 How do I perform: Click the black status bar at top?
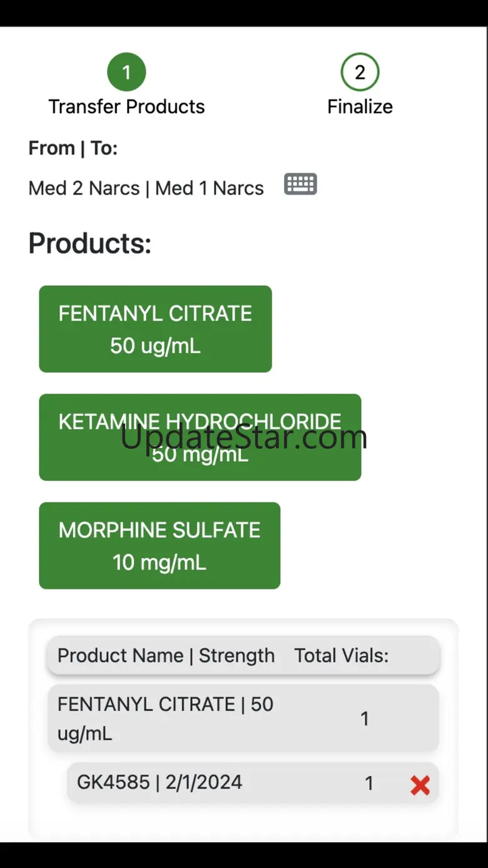244,13
